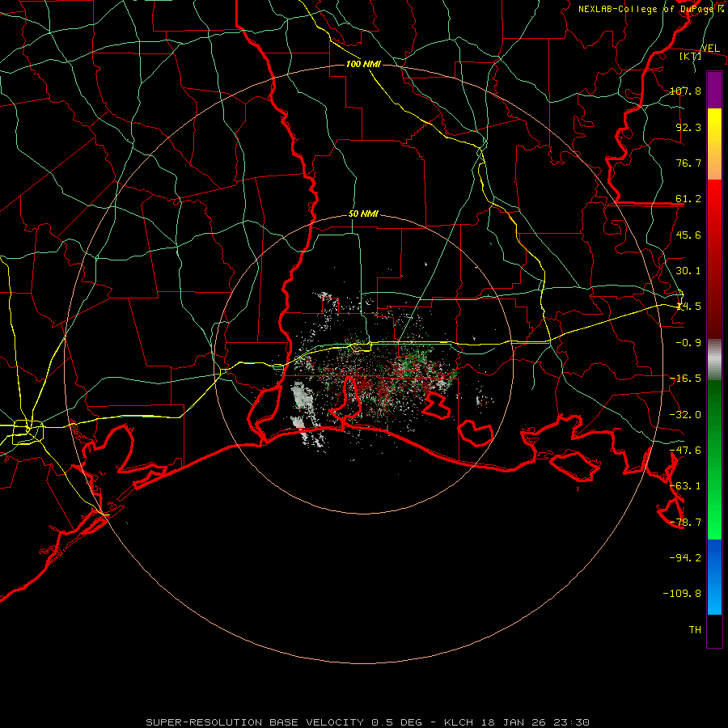Select the 45.6 legend value
The width and height of the screenshot is (728, 728).
688,235
